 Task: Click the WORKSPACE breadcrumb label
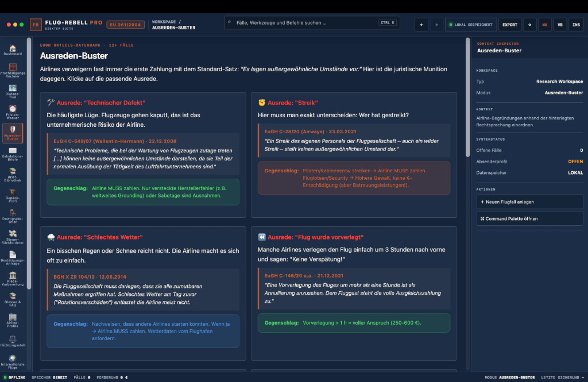click(164, 22)
